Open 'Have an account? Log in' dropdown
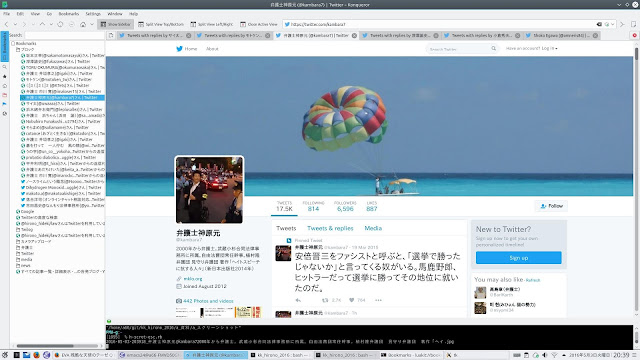This screenshot has width=640, height=360. (x=531, y=48)
